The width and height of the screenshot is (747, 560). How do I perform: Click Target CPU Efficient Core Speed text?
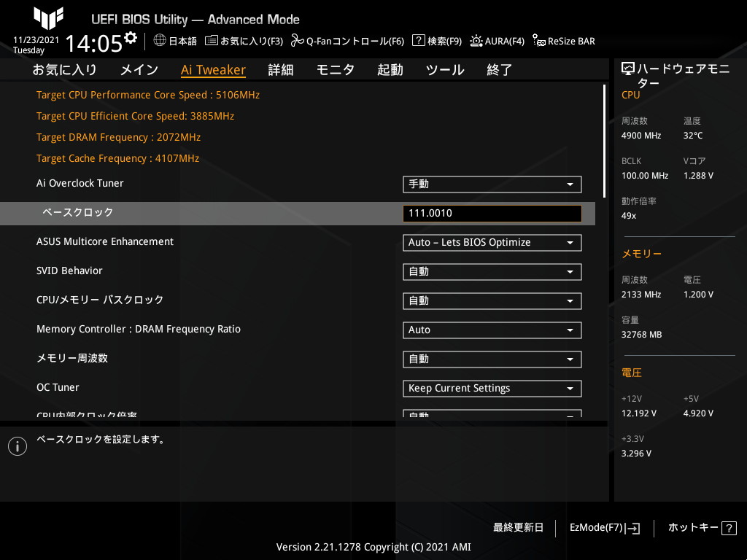135,116
